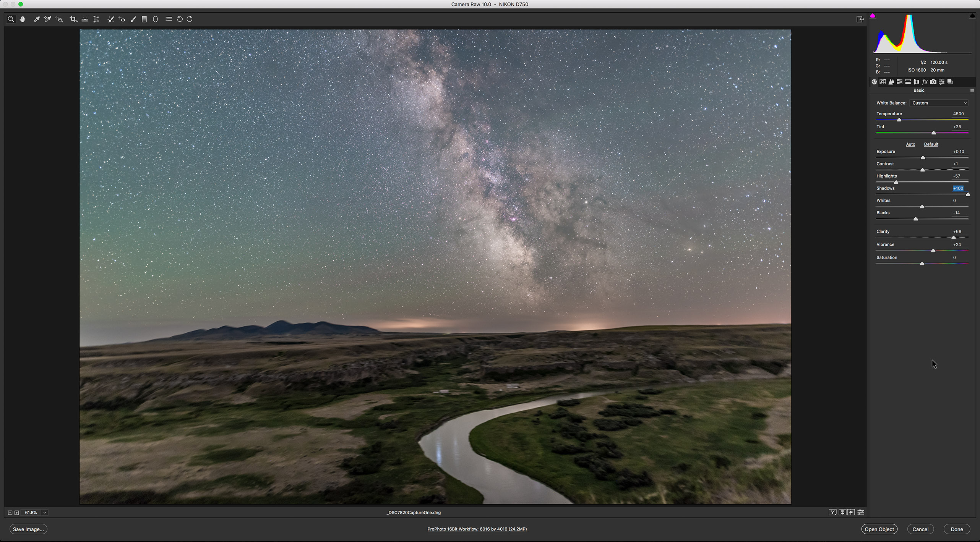Viewport: 980px width, 542px height.
Task: Open the ProPhoto 16Bit Workflow link
Action: click(477, 529)
